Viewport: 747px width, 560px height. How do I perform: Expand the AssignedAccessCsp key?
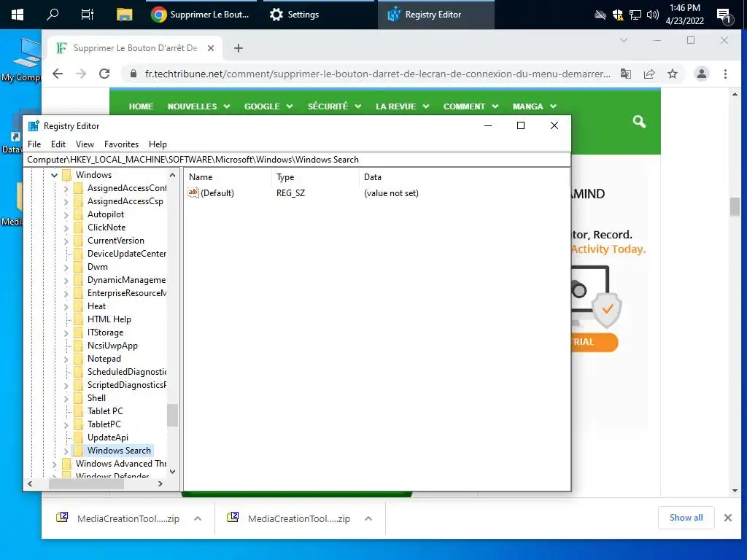[66, 201]
